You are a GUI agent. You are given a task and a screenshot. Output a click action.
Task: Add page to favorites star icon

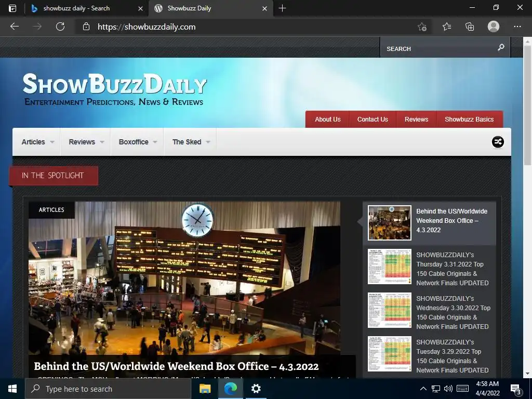[422, 26]
